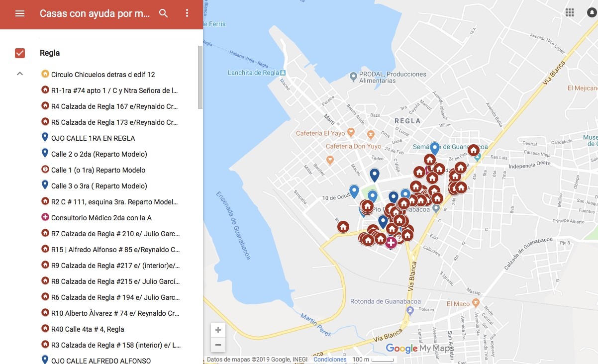Click the light blue pin near 10 de Octubre
Screen dimensions: 598x364
click(354, 190)
